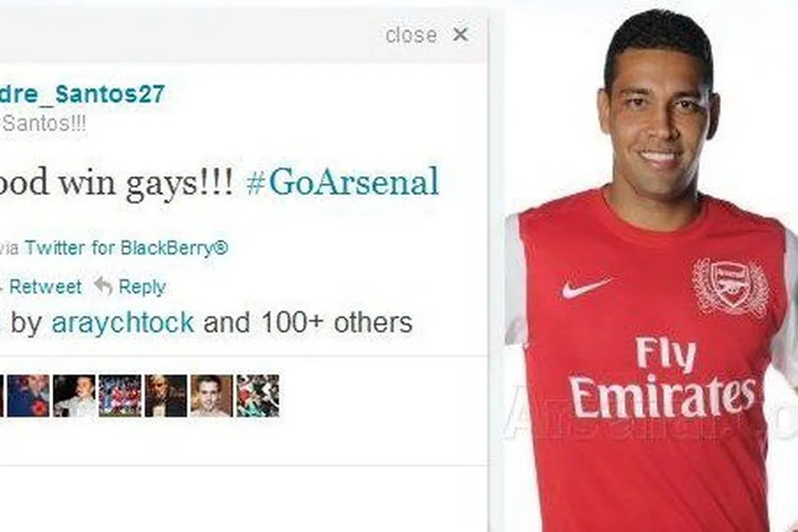Open the Twitter for BlackBerry source link
This screenshot has width=798, height=532.
coord(126,248)
